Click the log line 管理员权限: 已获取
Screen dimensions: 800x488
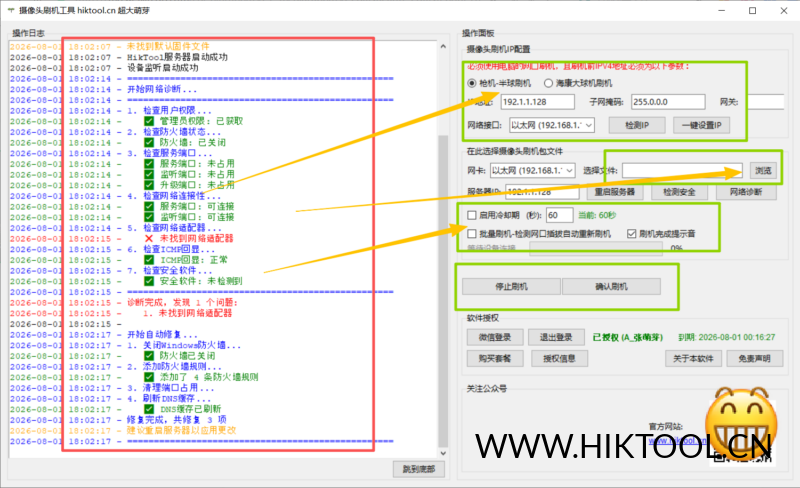tap(194, 121)
